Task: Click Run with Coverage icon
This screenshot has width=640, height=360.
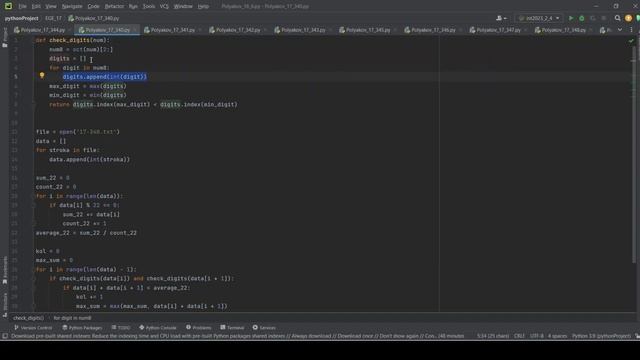Action: click(593, 18)
